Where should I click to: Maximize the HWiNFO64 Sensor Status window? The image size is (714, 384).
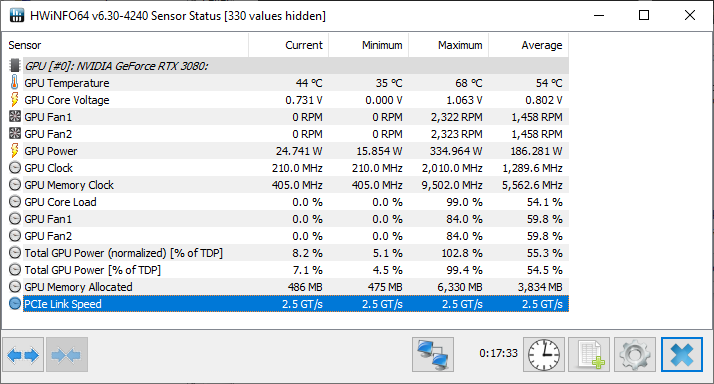[644, 15]
